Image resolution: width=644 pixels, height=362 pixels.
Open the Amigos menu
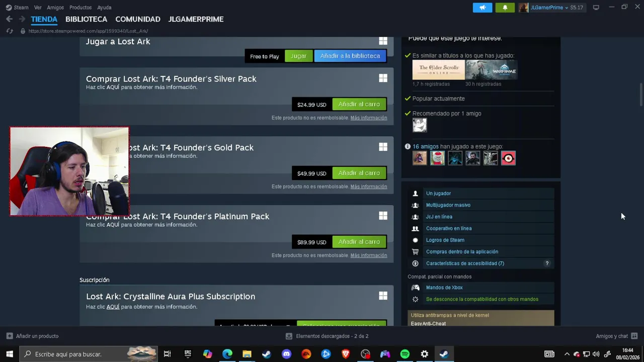(55, 8)
